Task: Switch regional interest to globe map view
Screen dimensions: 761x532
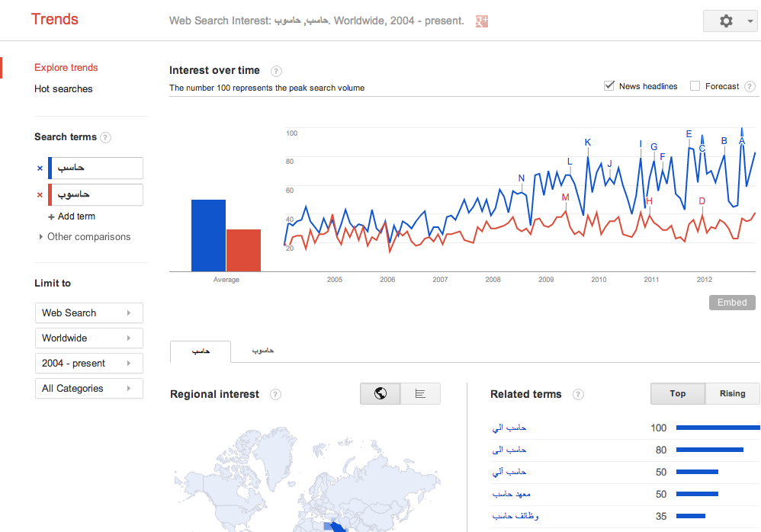Action: coord(380,393)
